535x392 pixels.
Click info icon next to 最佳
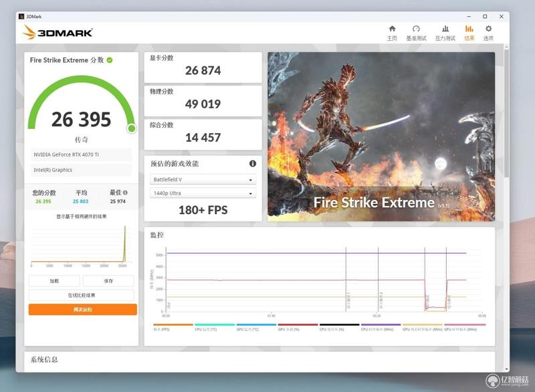(125, 193)
